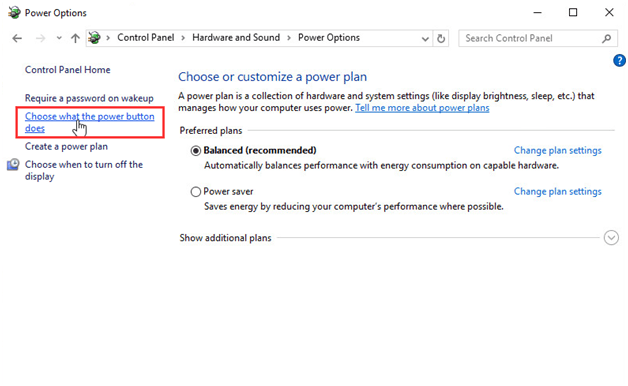Open breadcrumb arrow after Hardware and Sound
The width and height of the screenshot is (628, 386).
click(289, 38)
